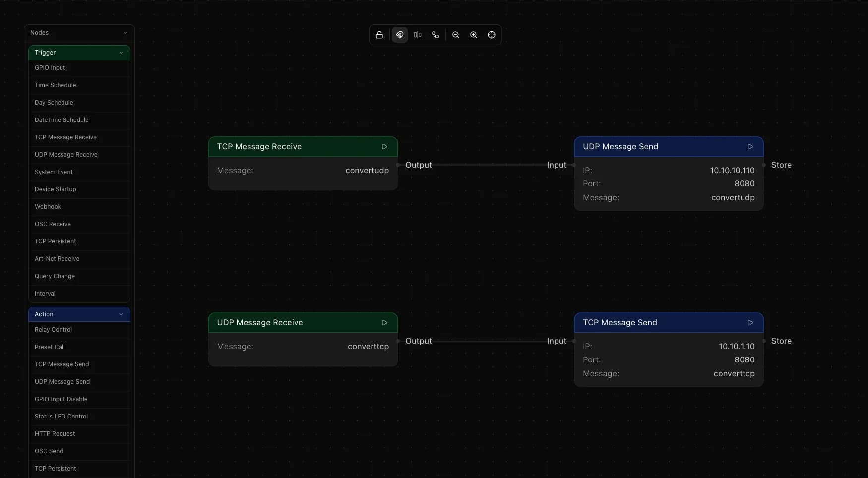The width and height of the screenshot is (868, 478).
Task: Select Device Startup trigger node
Action: (79, 189)
